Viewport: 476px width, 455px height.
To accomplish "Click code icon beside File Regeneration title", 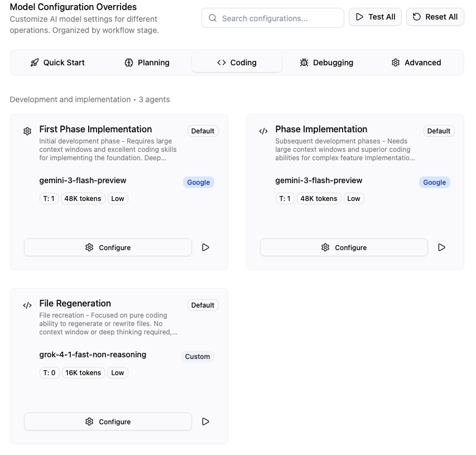I will pyautogui.click(x=27, y=305).
